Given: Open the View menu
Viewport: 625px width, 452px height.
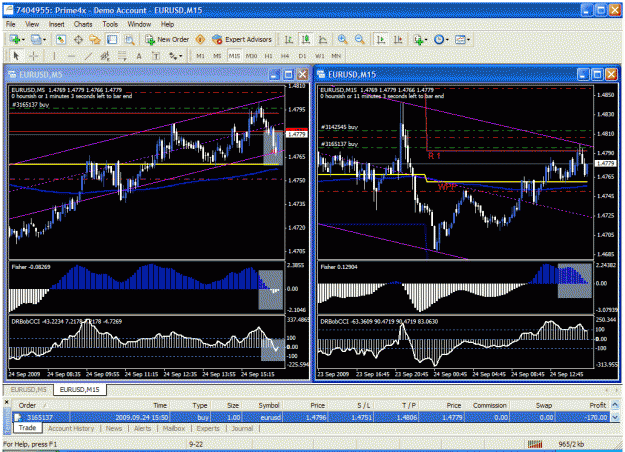Looking at the screenshot, I should 32,24.
